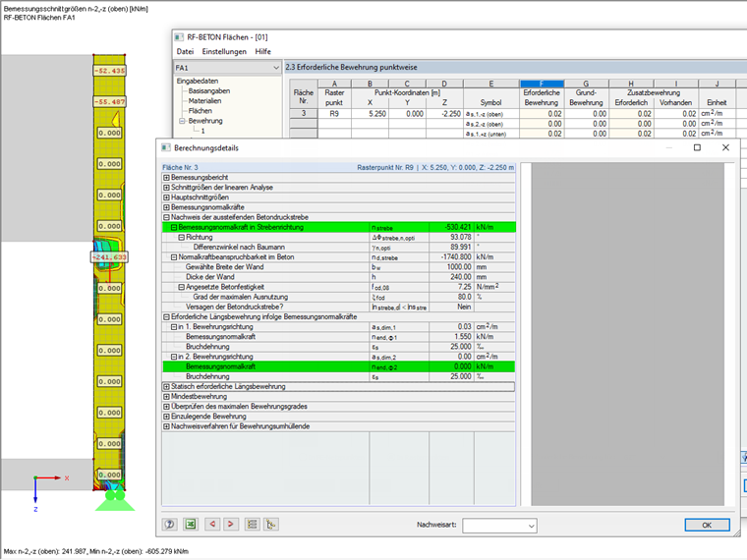Select Basisangaben in navigator tree

pyautogui.click(x=209, y=91)
